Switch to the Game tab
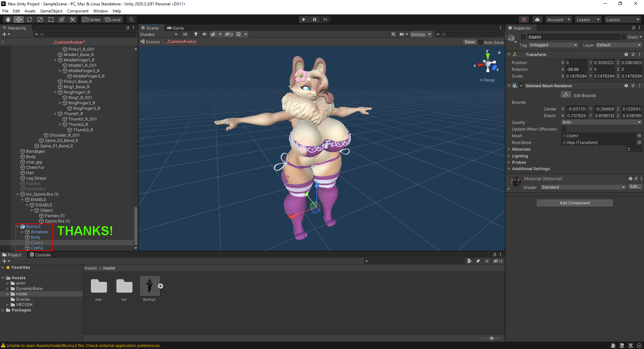The height and width of the screenshot is (349, 644). click(175, 28)
